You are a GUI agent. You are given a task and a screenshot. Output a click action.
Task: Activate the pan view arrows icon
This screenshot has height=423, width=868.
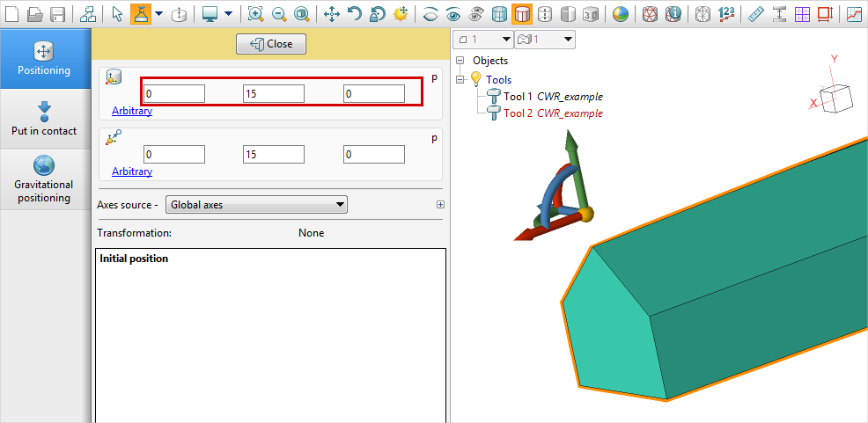(x=332, y=14)
